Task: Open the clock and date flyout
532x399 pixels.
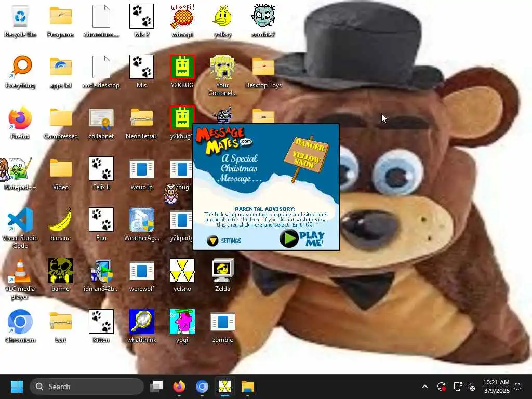Action: coord(496,387)
